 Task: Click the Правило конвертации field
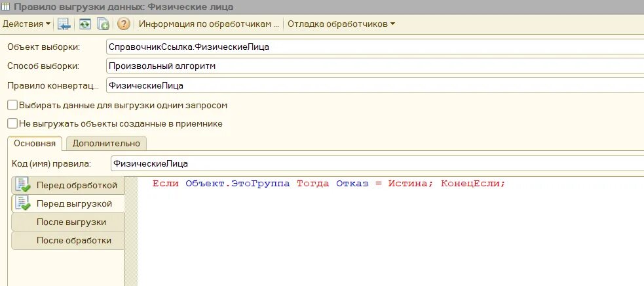click(375, 85)
